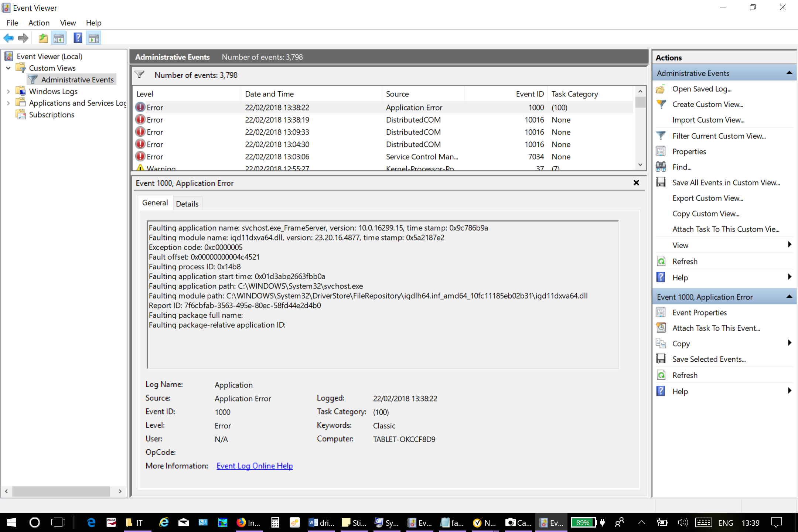798x532 pixels.
Task: Open the Action menu
Action: click(38, 23)
